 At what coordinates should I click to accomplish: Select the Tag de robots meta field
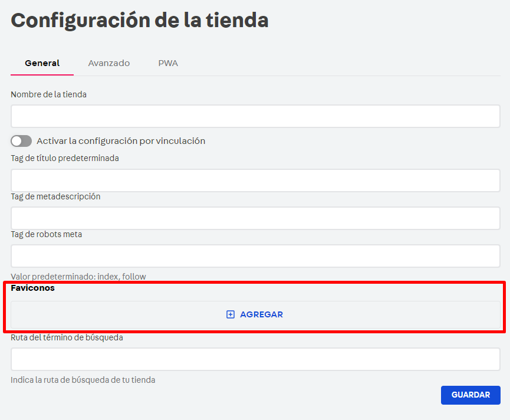click(255, 256)
